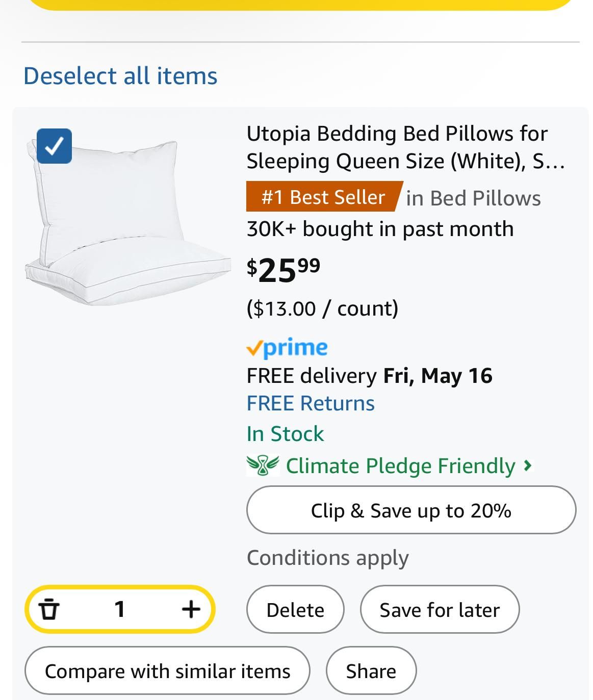Click the #1 Best Seller badge
This screenshot has height=700, width=593.
coord(323,197)
